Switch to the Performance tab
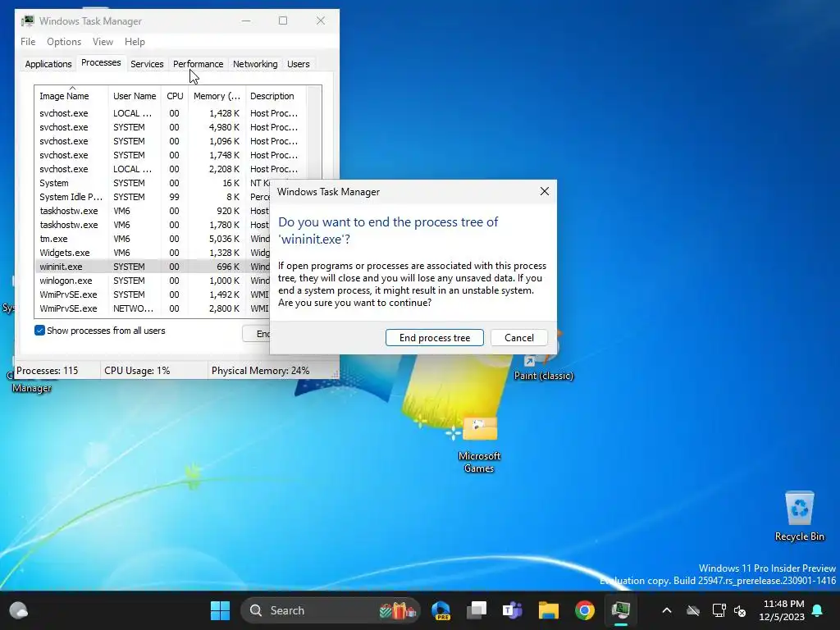This screenshot has width=840, height=630. [198, 64]
